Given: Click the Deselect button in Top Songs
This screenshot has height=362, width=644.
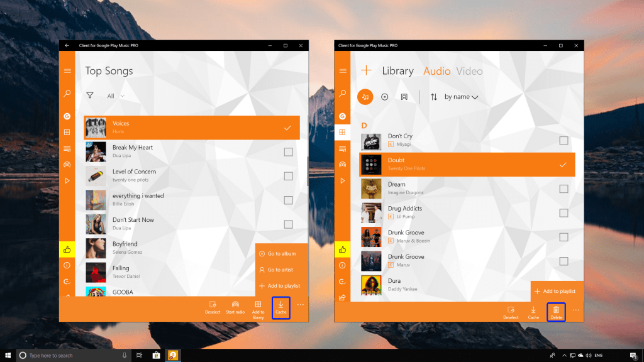Looking at the screenshot, I should coord(213,307).
